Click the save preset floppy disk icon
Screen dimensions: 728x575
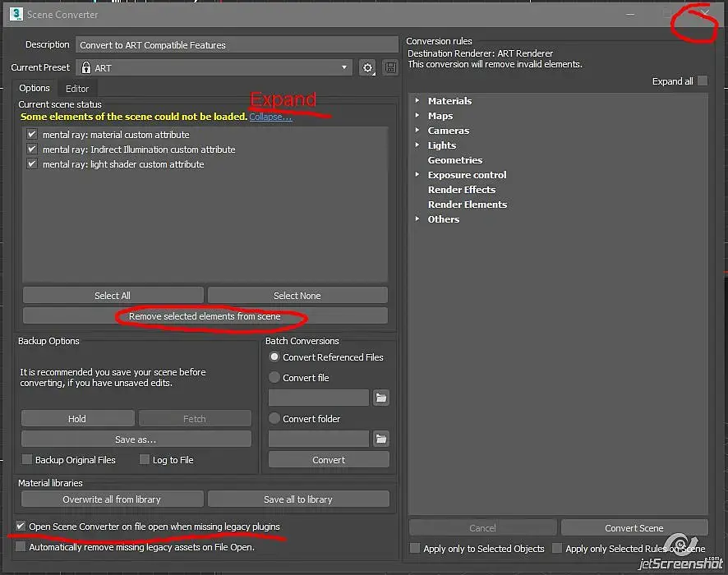pos(390,67)
